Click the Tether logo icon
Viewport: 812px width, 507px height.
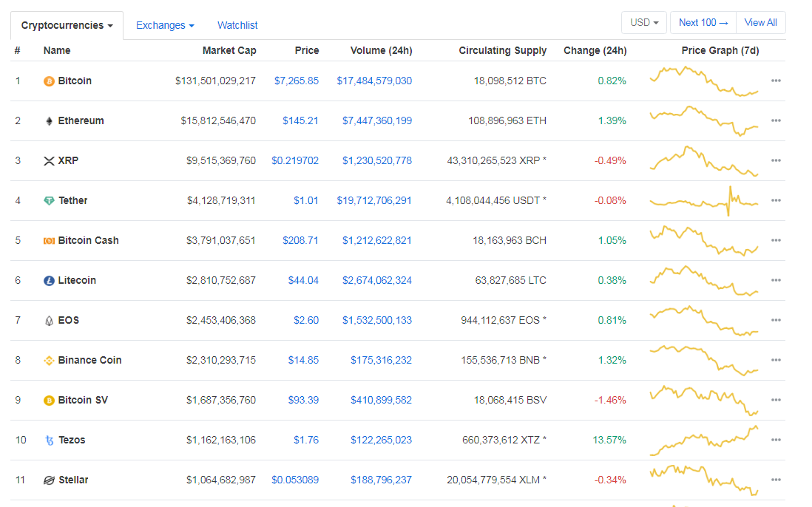coord(49,201)
